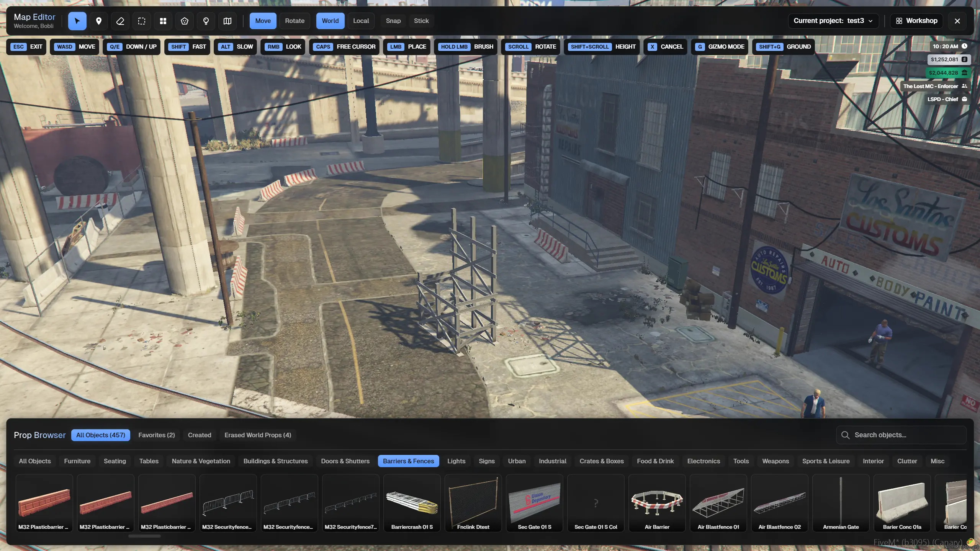Click the job icon beside LSPD - Chief
The image size is (980, 551).
click(964, 99)
